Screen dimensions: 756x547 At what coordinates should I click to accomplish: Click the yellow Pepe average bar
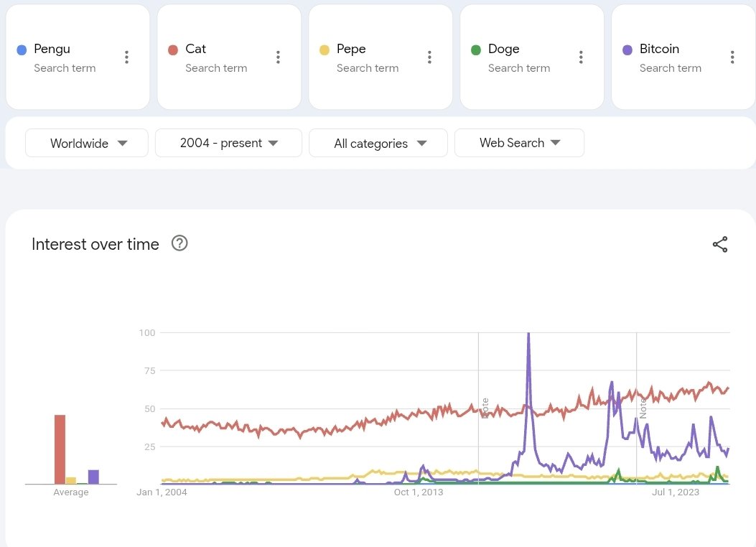pyautogui.click(x=71, y=480)
